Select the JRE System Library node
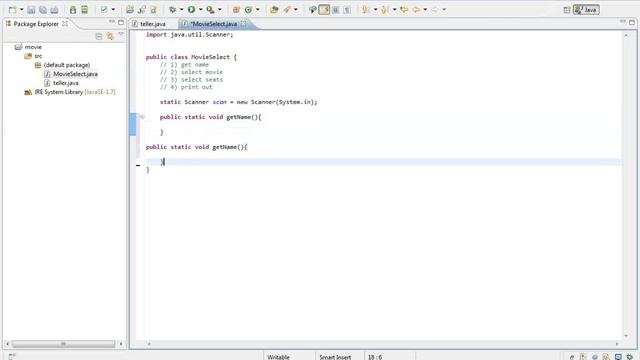 click(x=70, y=92)
